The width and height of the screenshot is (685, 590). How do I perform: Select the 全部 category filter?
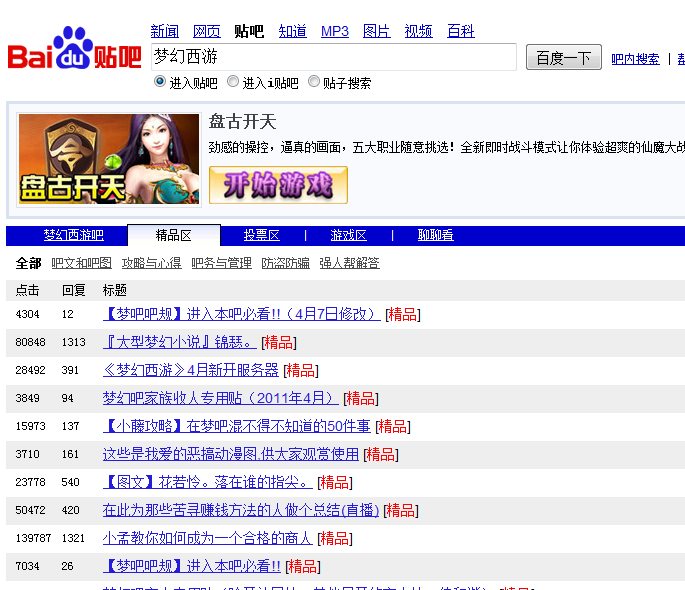pyautogui.click(x=28, y=263)
